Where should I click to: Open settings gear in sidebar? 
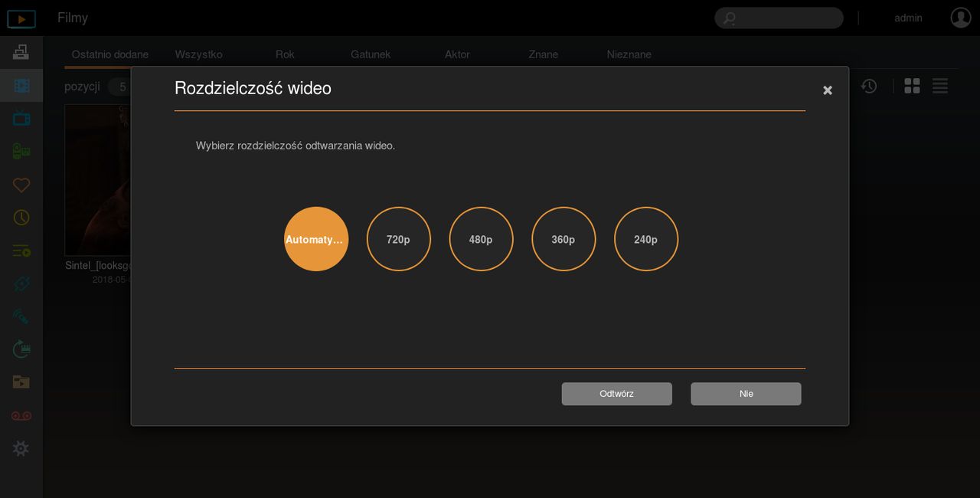pos(21,448)
